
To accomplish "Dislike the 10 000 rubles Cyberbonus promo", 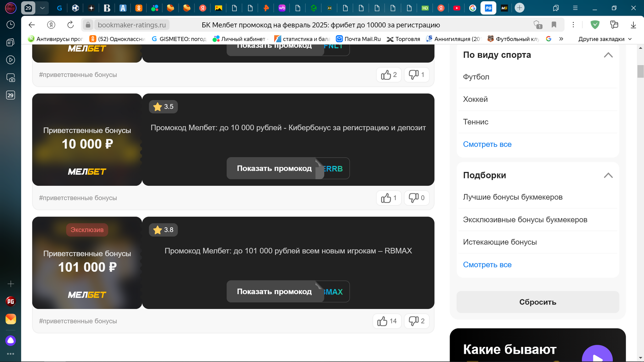I will pyautogui.click(x=416, y=198).
